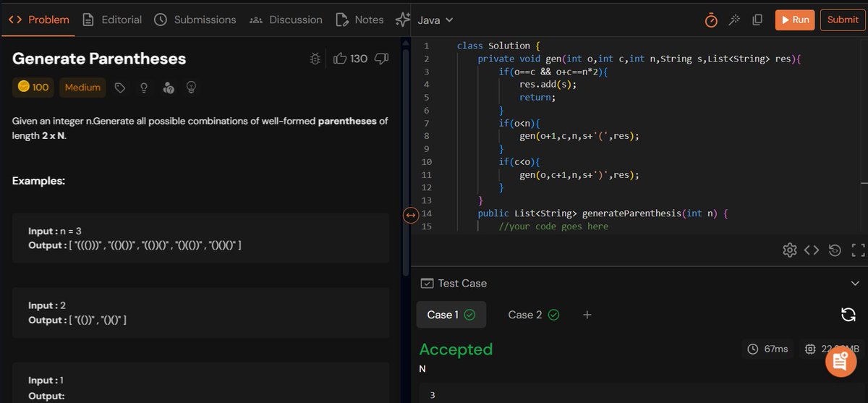Click the 100 coins badge

click(x=33, y=88)
